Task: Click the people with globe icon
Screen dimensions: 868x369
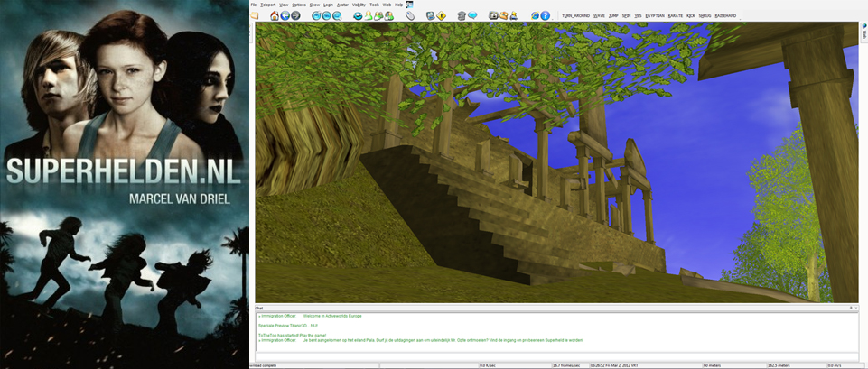Action: pos(388,15)
